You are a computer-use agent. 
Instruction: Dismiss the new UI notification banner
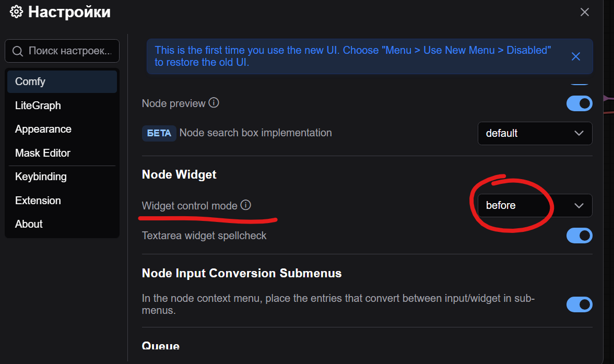click(575, 56)
